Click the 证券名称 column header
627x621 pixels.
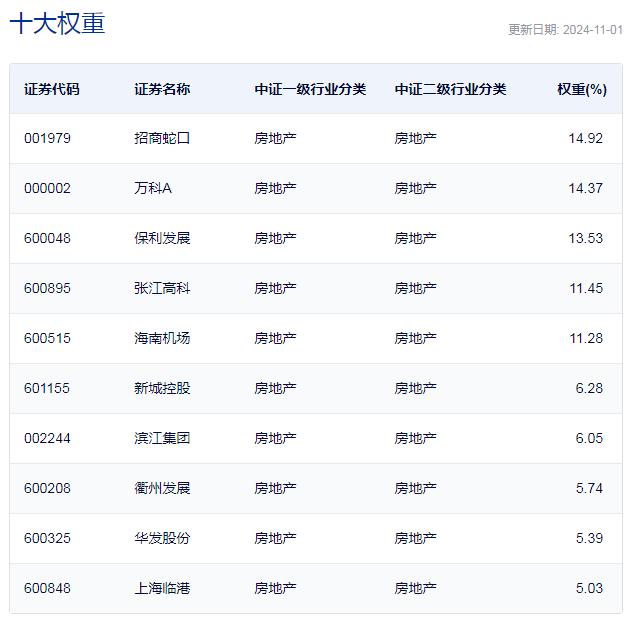pos(162,89)
